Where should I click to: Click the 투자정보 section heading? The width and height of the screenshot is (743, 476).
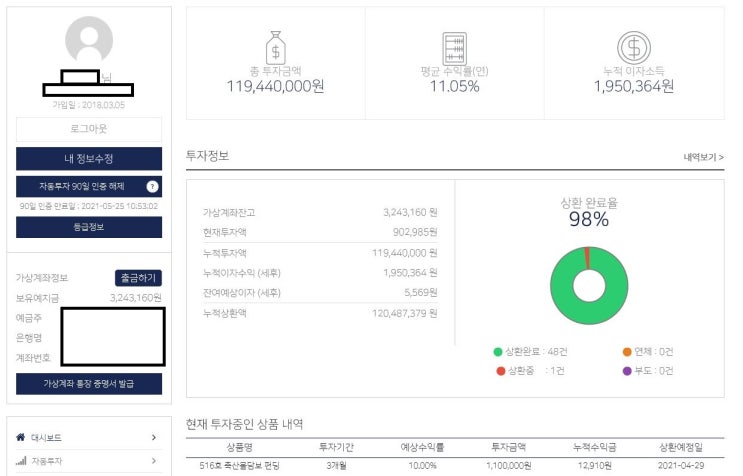point(208,156)
